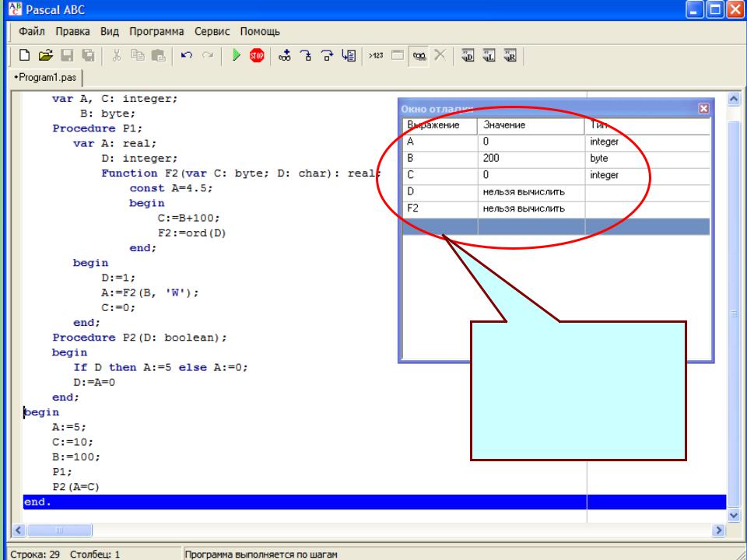The width and height of the screenshot is (747, 560).
Task: Open the Файл menu
Action: [x=31, y=32]
